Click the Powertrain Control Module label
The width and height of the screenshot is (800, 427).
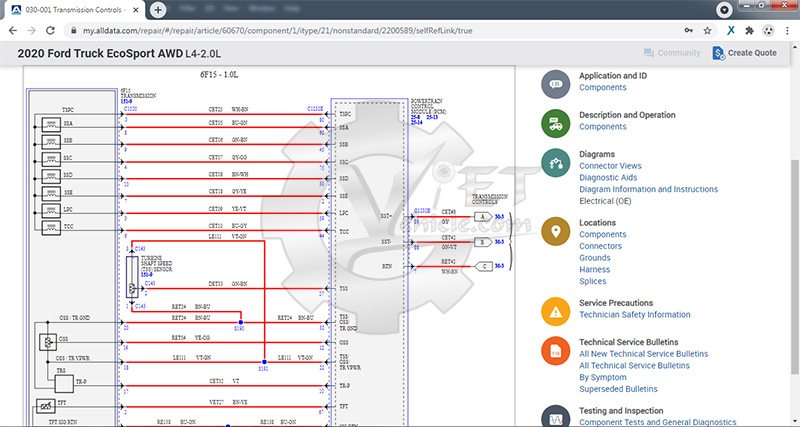click(429, 107)
